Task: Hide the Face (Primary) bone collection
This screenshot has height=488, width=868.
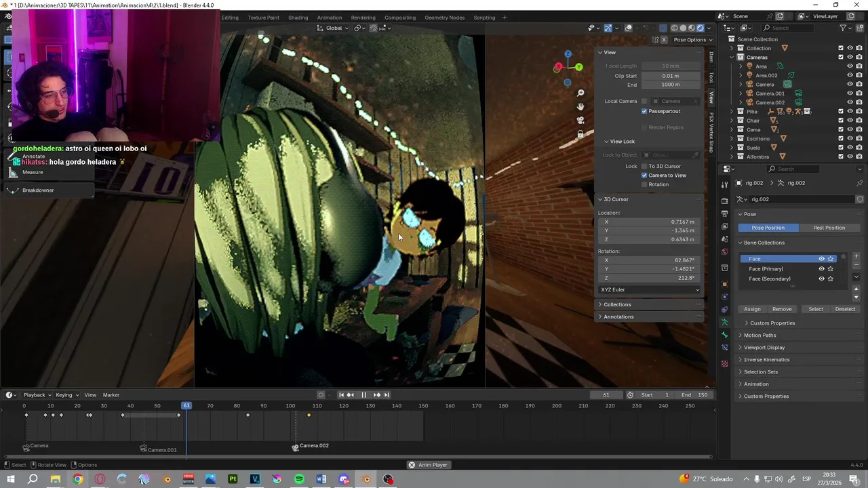Action: coord(821,269)
